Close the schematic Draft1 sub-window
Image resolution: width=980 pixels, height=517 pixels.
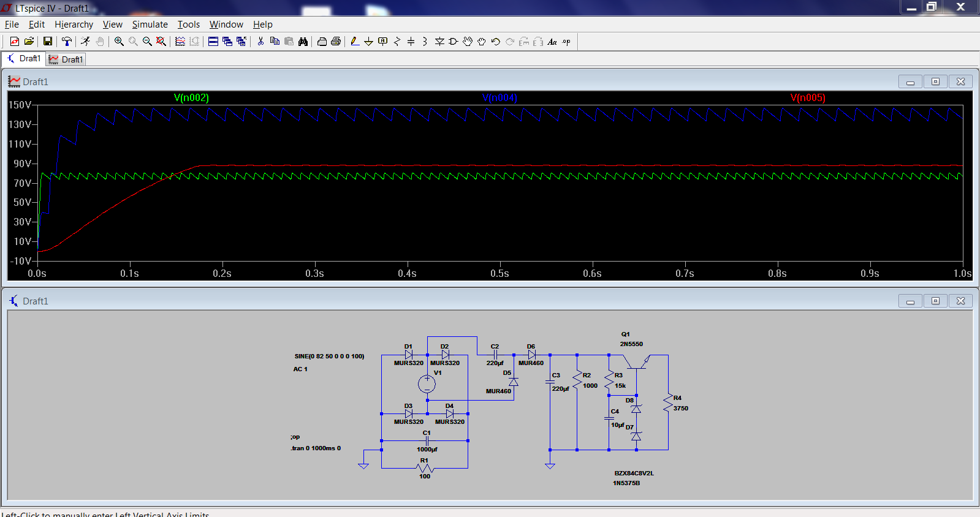pos(960,301)
